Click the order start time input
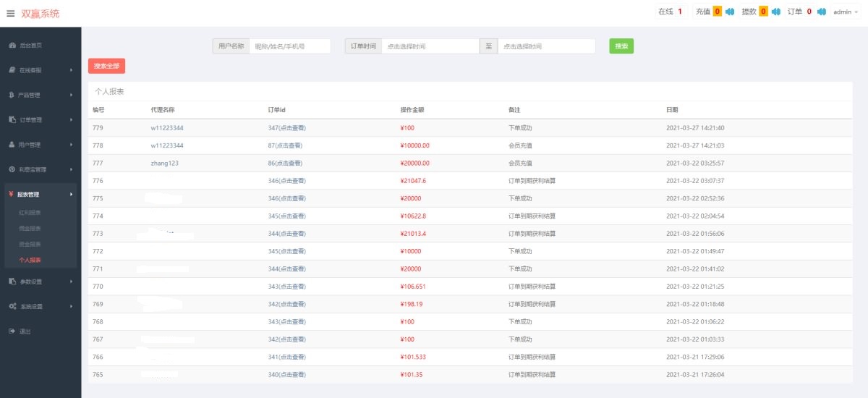The height and width of the screenshot is (398, 868). pyautogui.click(x=430, y=46)
